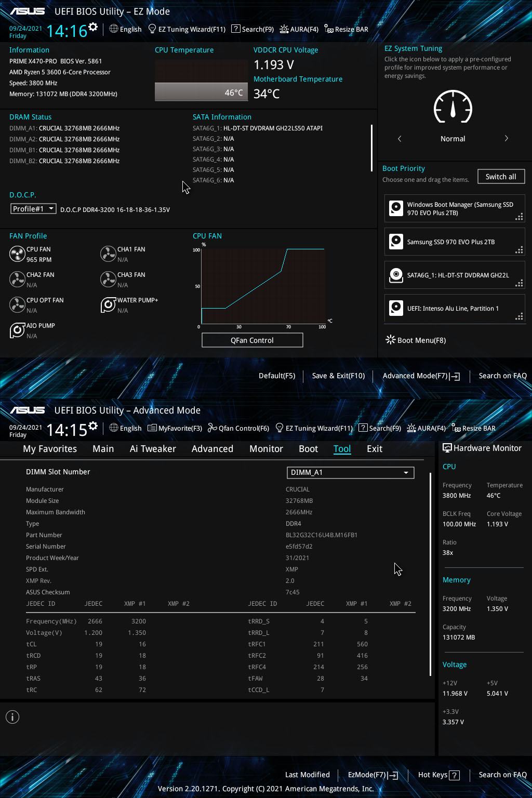This screenshot has height=798, width=532.
Task: Open Boot Menu(F8)
Action: [416, 340]
